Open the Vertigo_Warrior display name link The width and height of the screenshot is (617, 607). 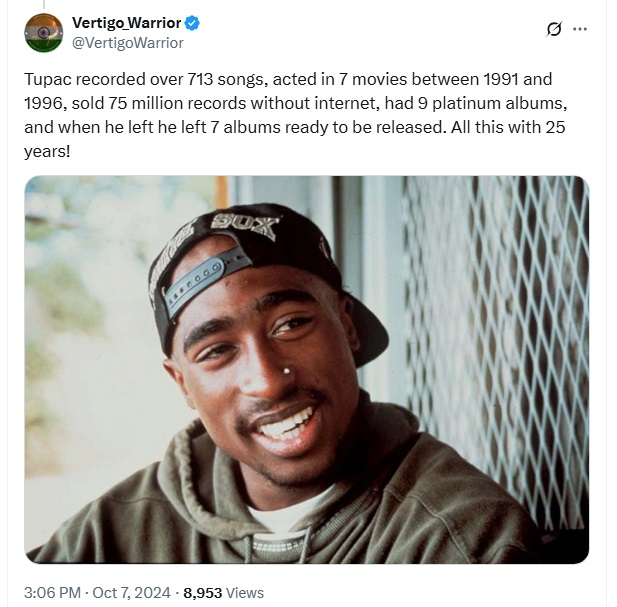pos(126,23)
